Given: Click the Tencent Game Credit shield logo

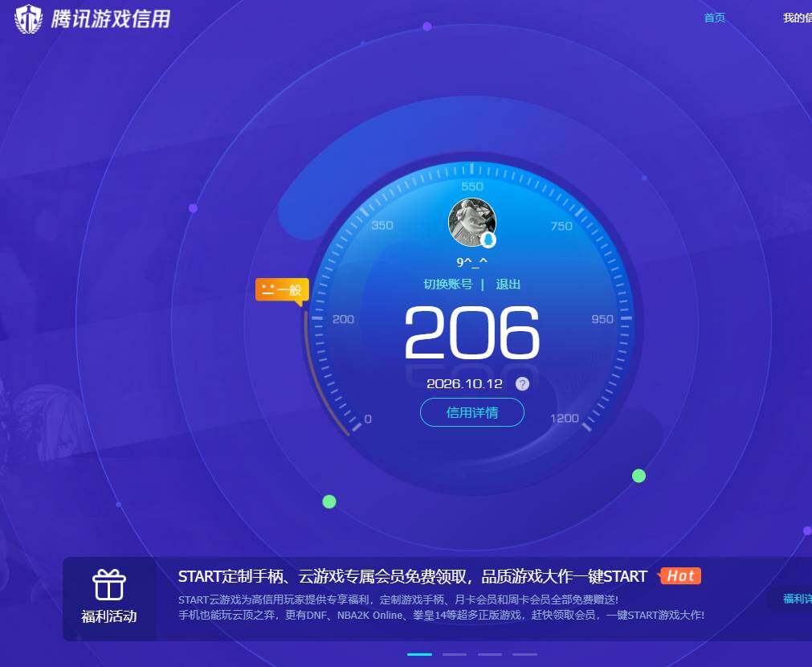Looking at the screenshot, I should point(28,18).
